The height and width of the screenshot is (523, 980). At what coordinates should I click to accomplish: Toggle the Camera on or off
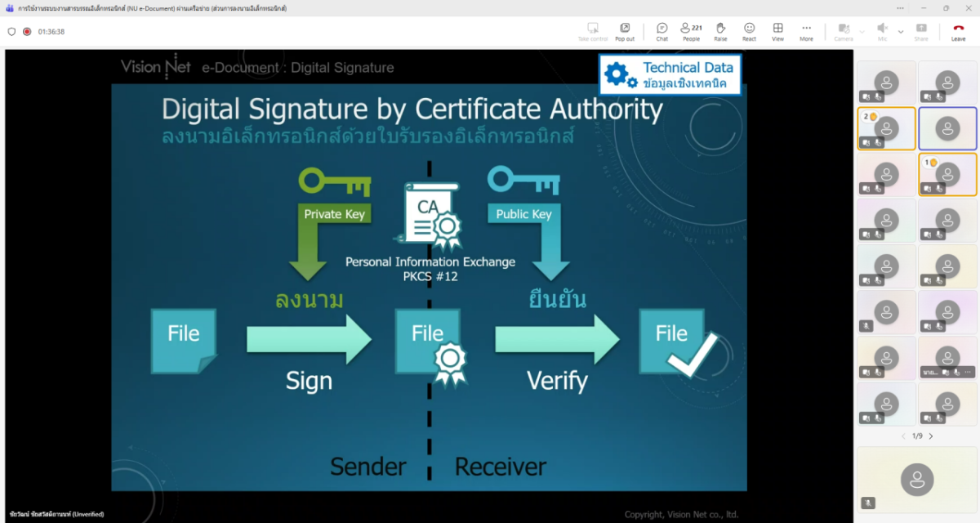[843, 31]
